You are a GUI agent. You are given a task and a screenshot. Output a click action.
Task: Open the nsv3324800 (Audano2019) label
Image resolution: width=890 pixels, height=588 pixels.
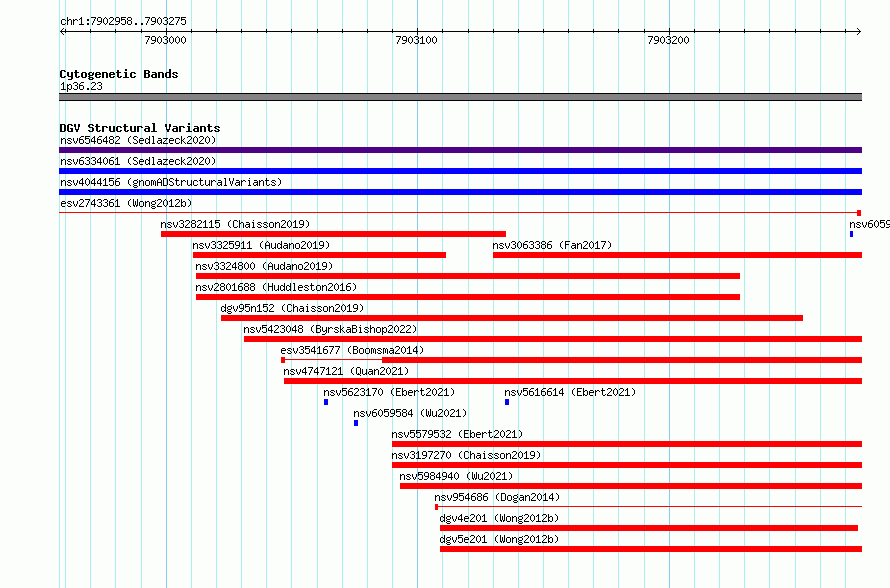point(264,266)
